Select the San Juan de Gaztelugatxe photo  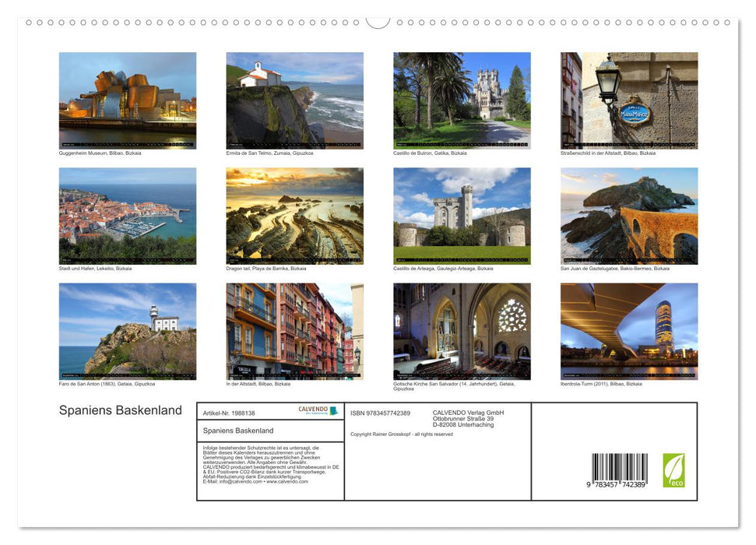tap(628, 214)
